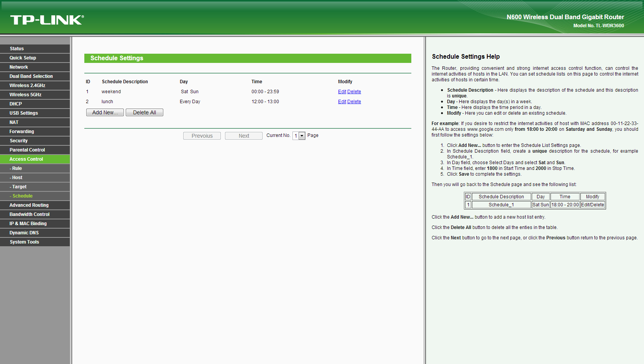The width and height of the screenshot is (644, 364).
Task: Go to Network settings
Action: click(x=35, y=67)
